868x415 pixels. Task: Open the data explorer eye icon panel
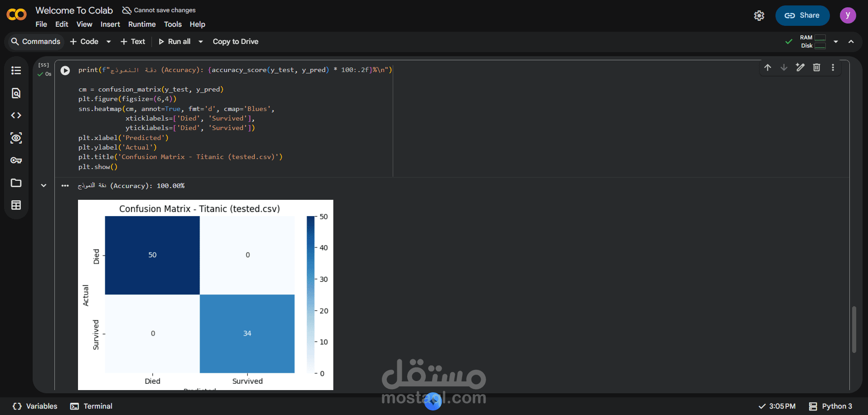coord(16,138)
